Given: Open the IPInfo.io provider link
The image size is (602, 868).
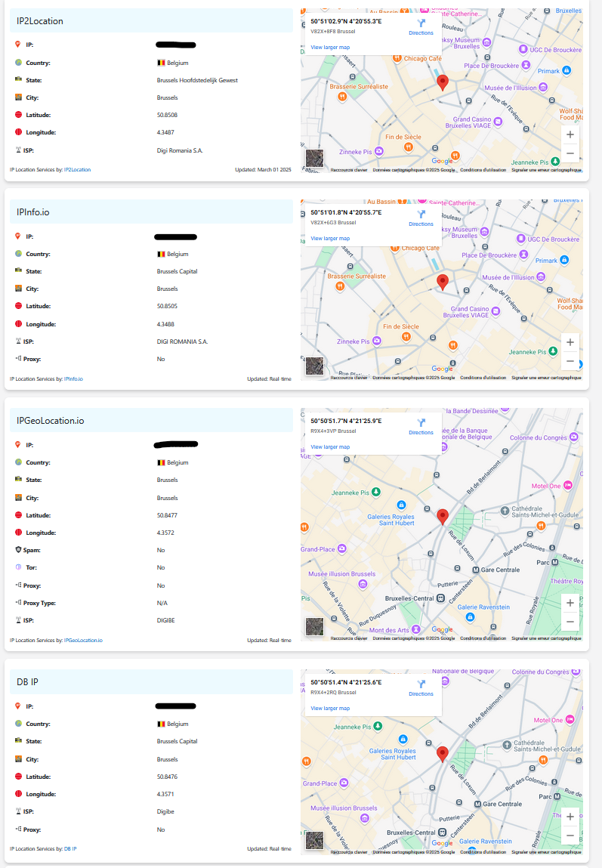Looking at the screenshot, I should coord(73,379).
